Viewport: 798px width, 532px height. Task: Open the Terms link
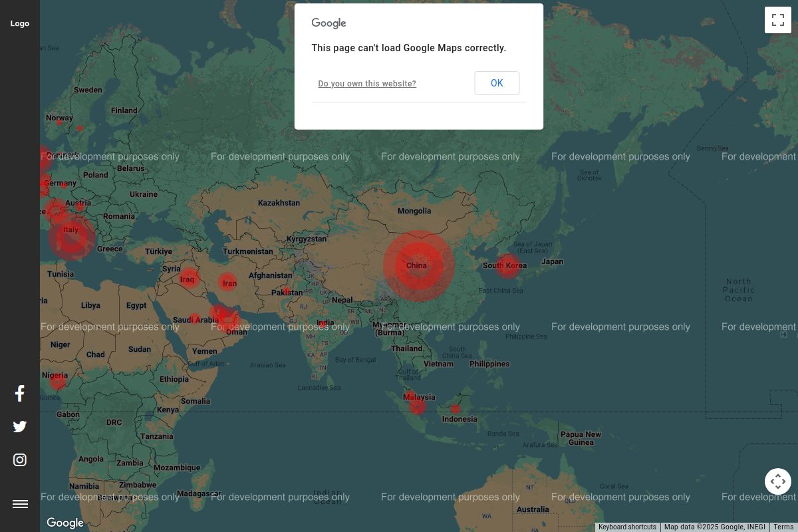(783, 527)
